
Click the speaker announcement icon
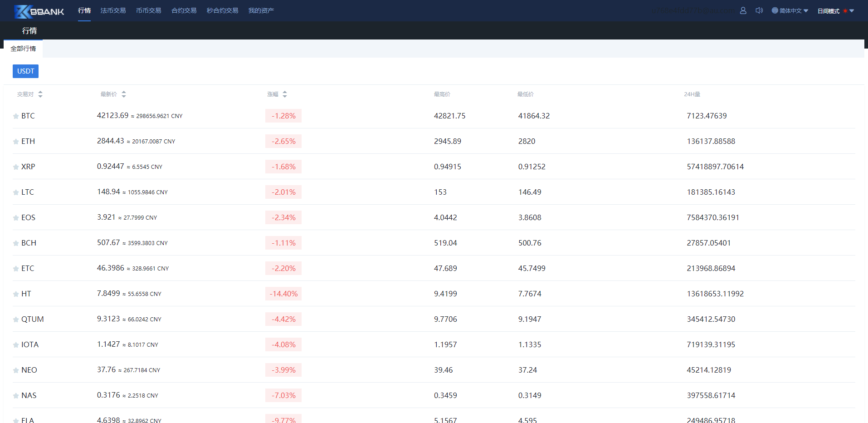pyautogui.click(x=759, y=10)
